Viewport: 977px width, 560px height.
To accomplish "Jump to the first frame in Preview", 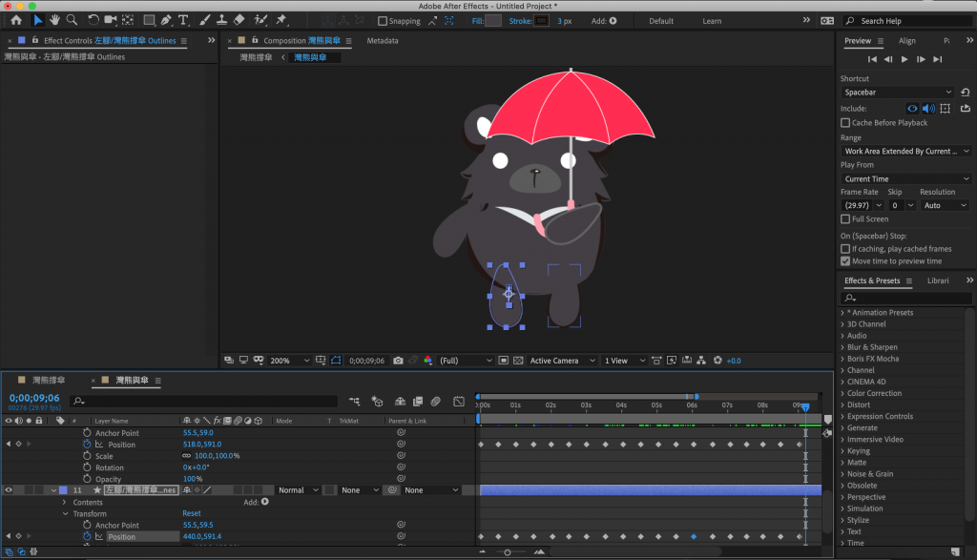I will (872, 59).
